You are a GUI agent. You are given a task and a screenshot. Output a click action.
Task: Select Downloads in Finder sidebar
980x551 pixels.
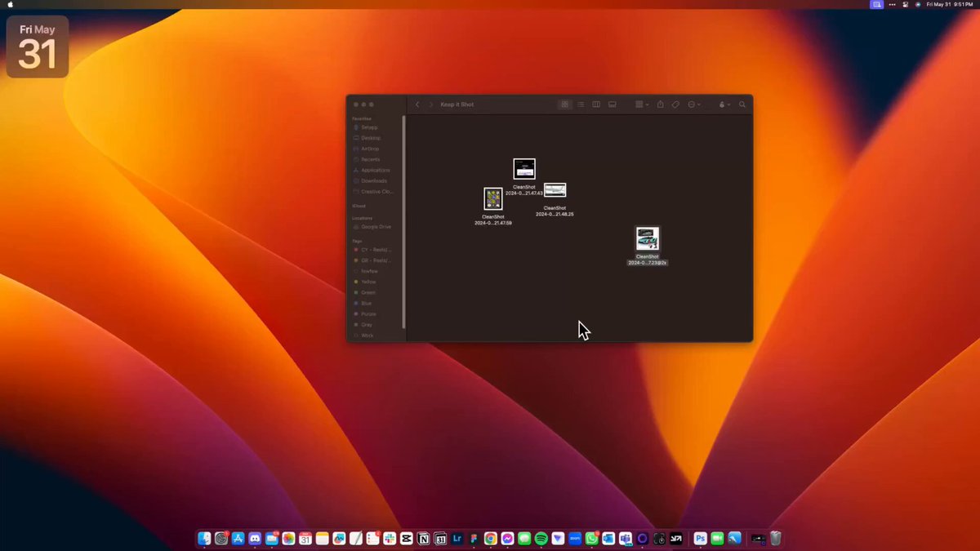tap(374, 180)
